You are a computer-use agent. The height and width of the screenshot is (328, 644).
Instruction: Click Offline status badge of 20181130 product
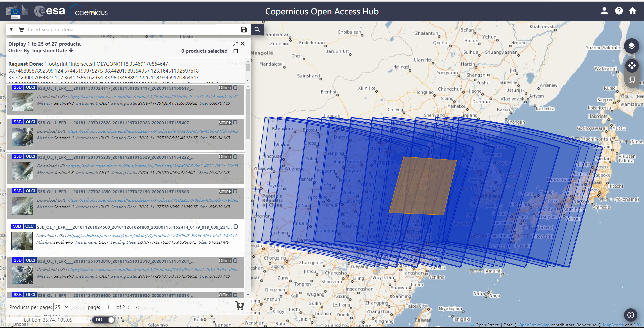click(x=225, y=88)
